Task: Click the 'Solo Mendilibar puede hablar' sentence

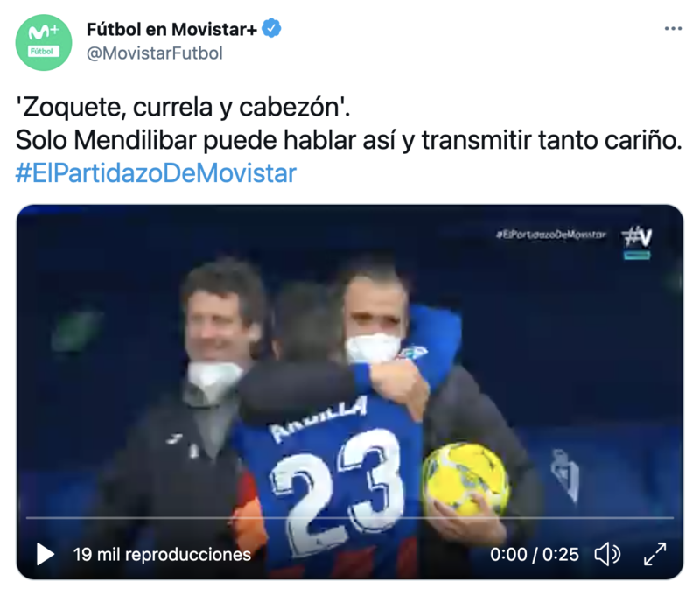Action: pos(348,140)
